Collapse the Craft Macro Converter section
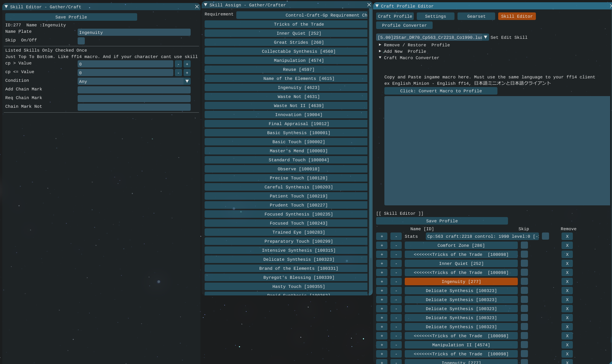The height and width of the screenshot is (364, 612). 380,58
